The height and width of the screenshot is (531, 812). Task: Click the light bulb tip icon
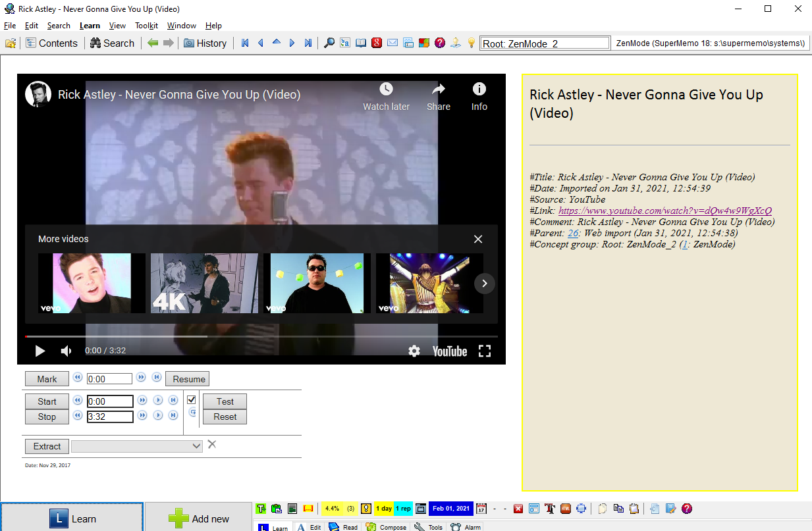coord(472,43)
